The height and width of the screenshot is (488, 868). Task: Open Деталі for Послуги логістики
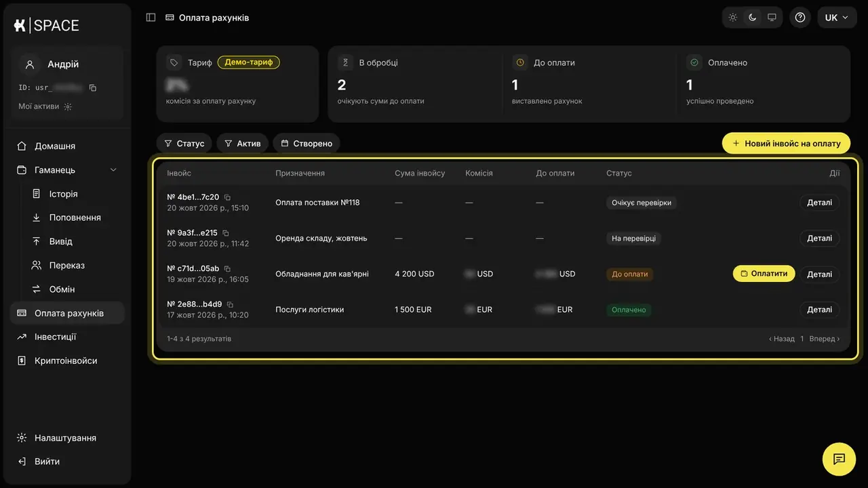pyautogui.click(x=819, y=310)
